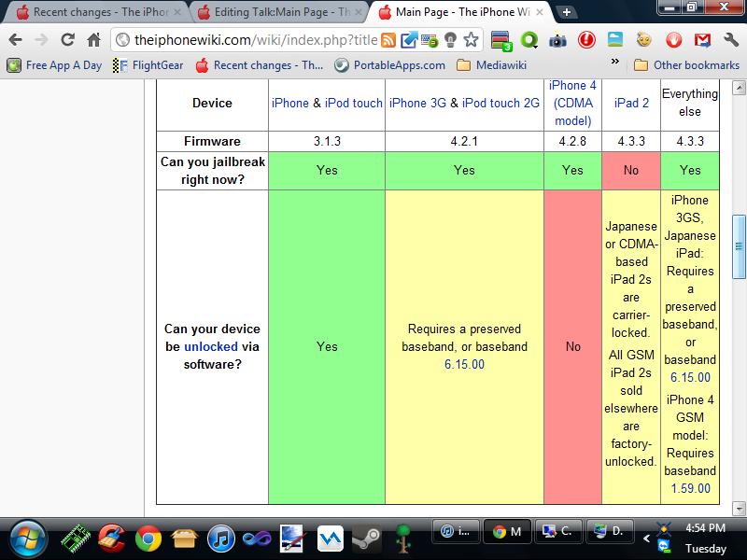
Task: Open the white VM-style taskbar icon
Action: point(331,539)
